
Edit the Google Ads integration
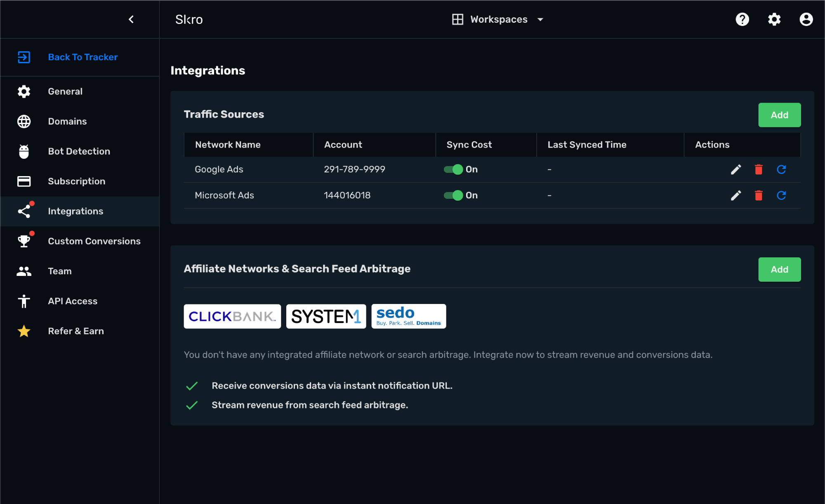(736, 170)
